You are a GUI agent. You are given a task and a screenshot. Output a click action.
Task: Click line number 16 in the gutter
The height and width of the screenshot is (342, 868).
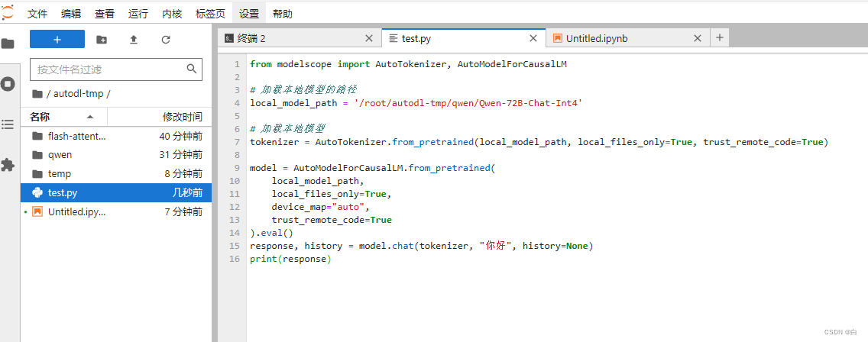tap(235, 259)
